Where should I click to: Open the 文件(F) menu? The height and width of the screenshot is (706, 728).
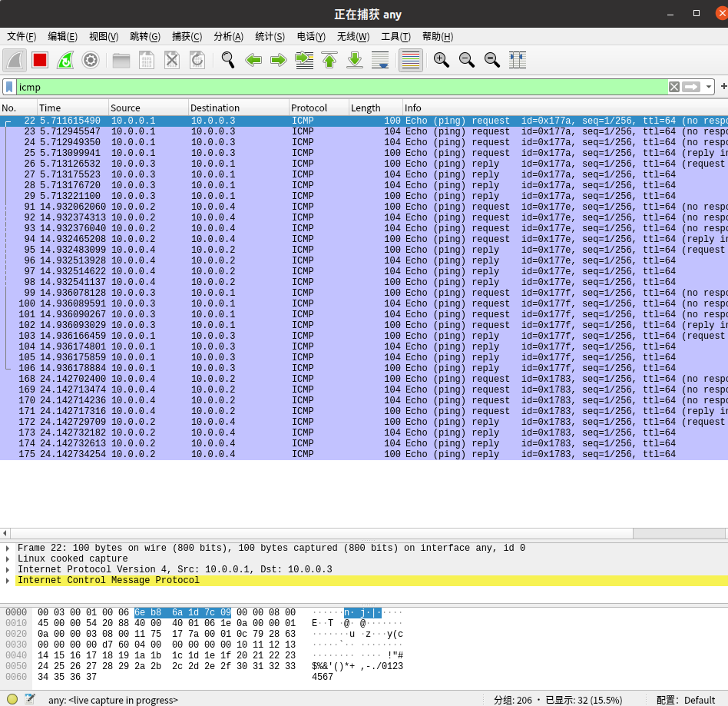click(22, 37)
